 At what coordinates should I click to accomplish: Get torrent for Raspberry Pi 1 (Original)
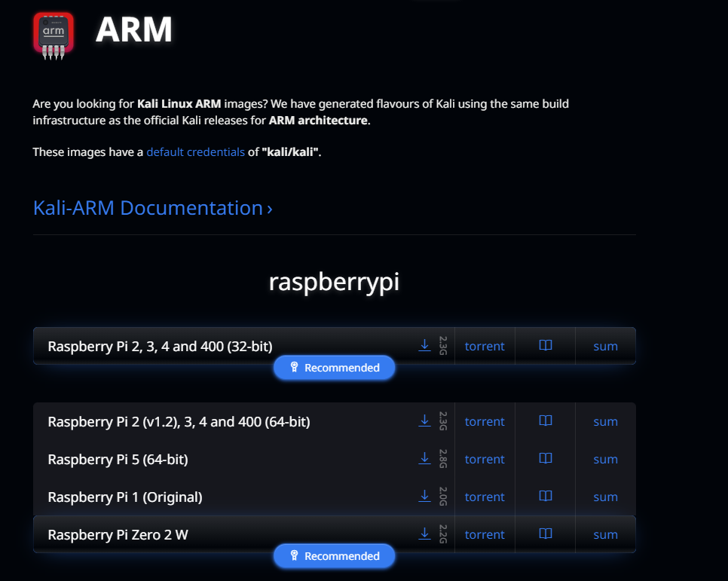485,497
